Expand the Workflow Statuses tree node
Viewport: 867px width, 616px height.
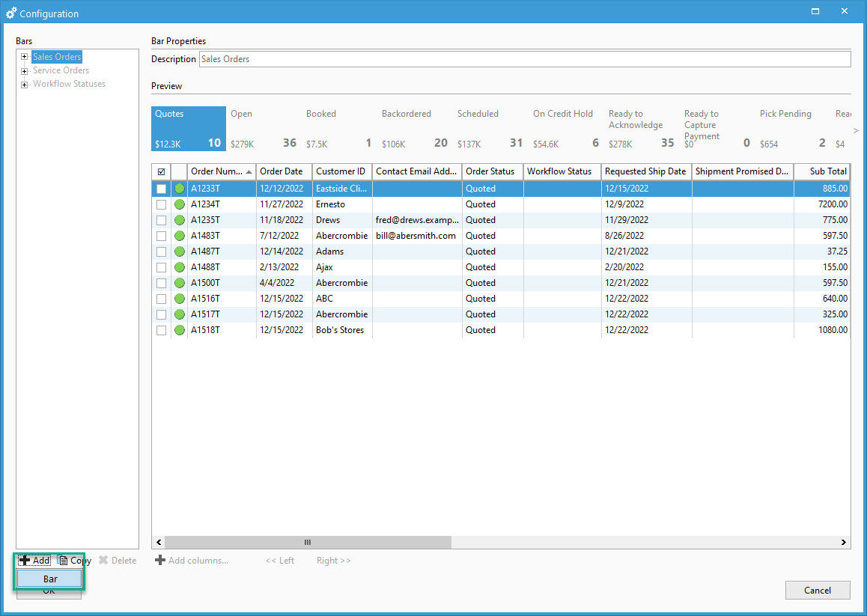click(x=25, y=85)
